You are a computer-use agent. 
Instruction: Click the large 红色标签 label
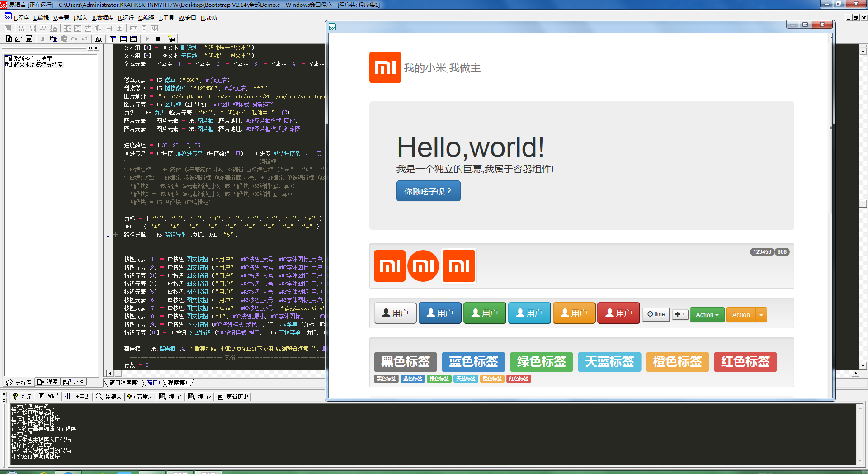745,362
